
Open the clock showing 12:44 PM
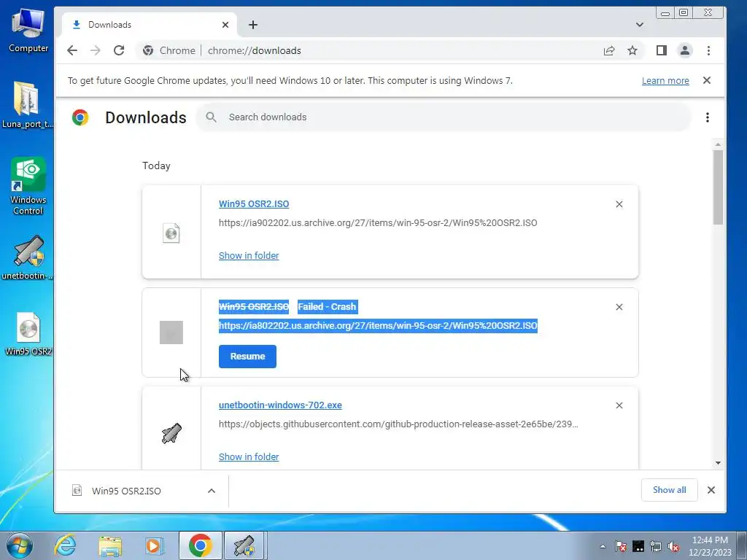710,546
